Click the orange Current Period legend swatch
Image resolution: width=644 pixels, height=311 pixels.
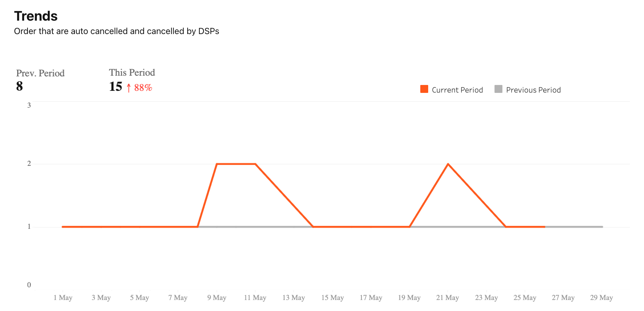pos(424,89)
